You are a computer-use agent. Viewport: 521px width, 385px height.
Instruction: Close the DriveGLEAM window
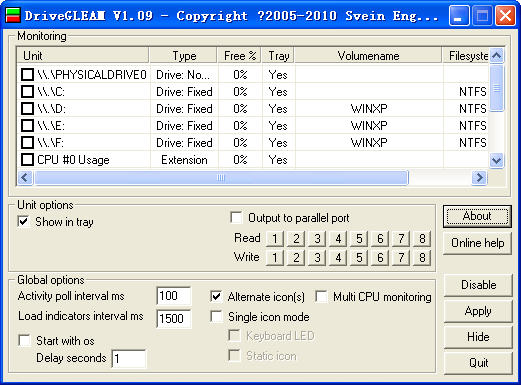[x=505, y=16]
